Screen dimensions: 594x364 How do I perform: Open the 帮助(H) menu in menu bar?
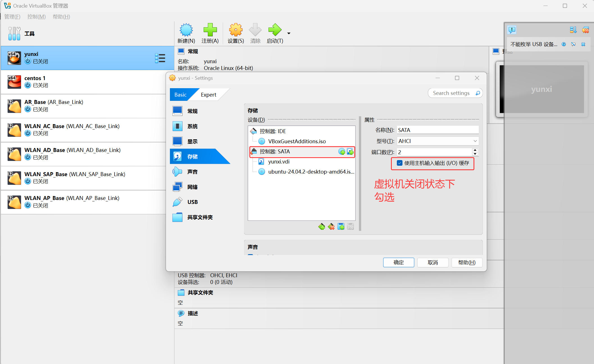61,17
